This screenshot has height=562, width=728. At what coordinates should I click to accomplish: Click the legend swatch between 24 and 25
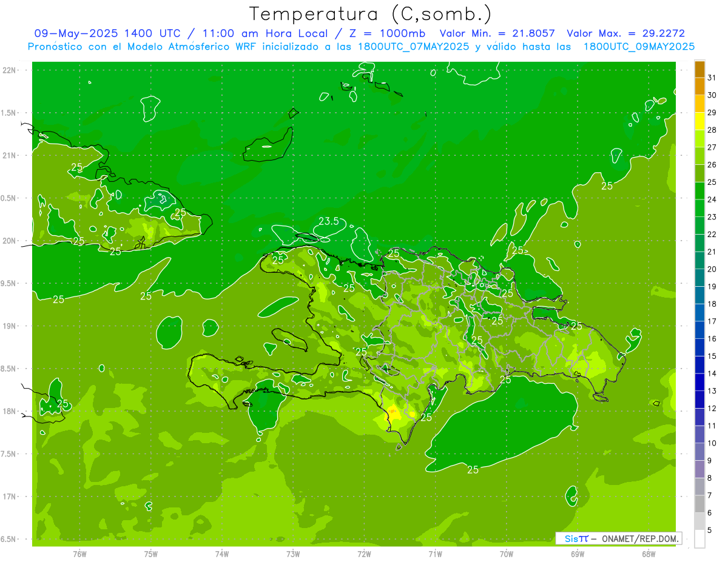[x=699, y=191]
